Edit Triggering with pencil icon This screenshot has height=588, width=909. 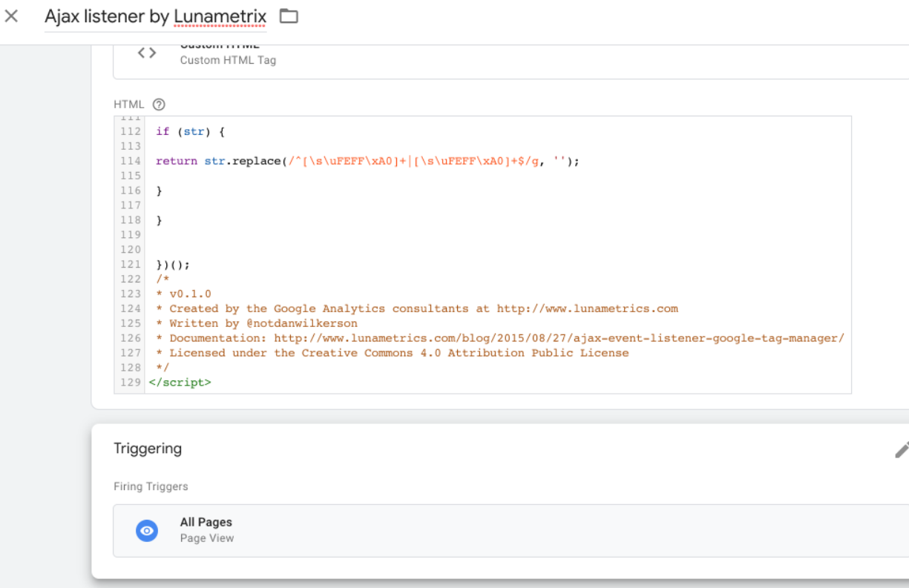901,449
